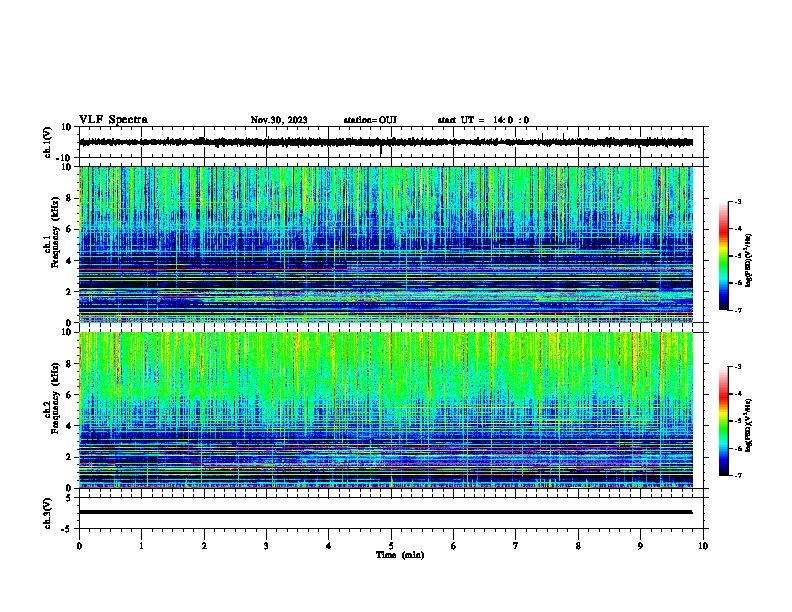
Task: Click the ch.1 spectrogram color scale bar
Action: pos(723,256)
